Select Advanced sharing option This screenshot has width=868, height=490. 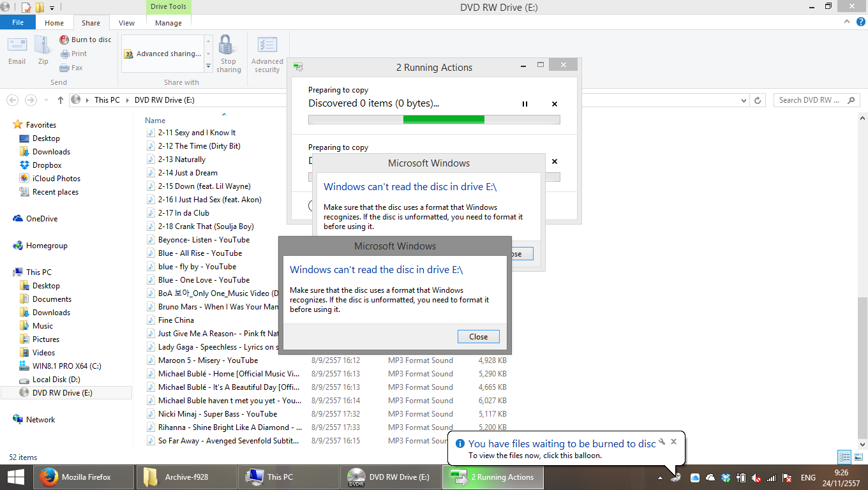[163, 54]
